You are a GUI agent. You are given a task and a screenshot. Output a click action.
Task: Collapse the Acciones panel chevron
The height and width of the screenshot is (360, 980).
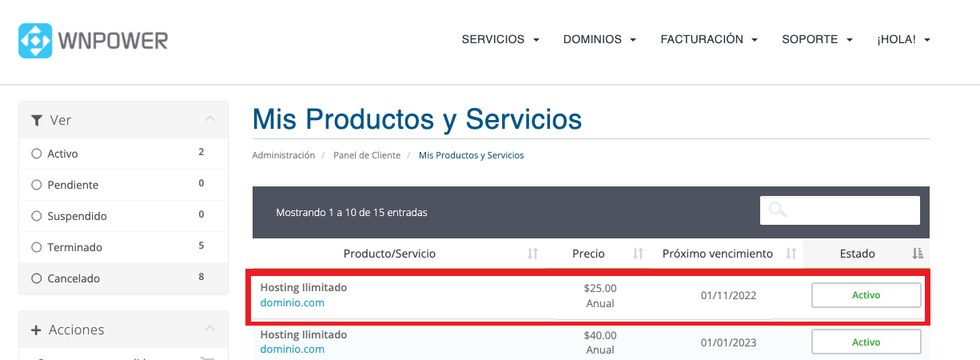tap(210, 329)
